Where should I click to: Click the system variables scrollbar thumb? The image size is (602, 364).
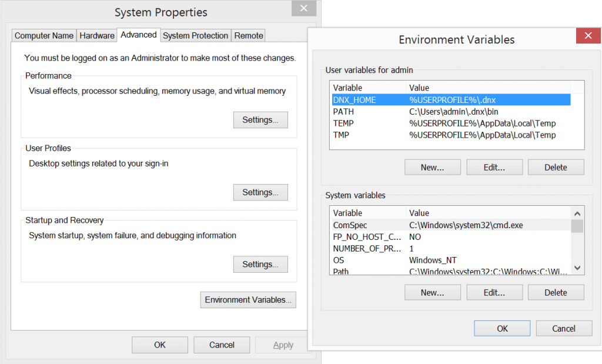click(x=577, y=226)
